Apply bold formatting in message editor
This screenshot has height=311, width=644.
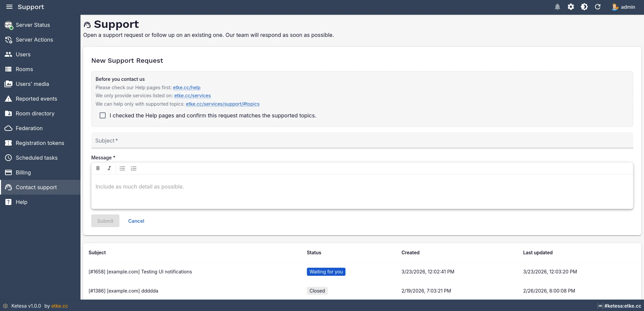click(98, 168)
